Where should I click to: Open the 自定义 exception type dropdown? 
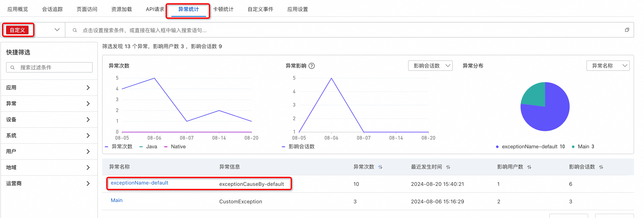click(57, 30)
